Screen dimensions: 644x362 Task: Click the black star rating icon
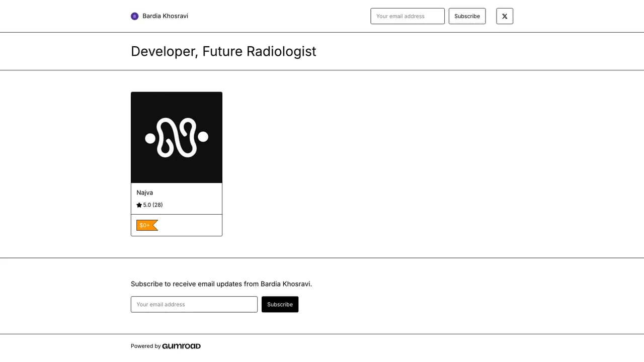click(139, 205)
